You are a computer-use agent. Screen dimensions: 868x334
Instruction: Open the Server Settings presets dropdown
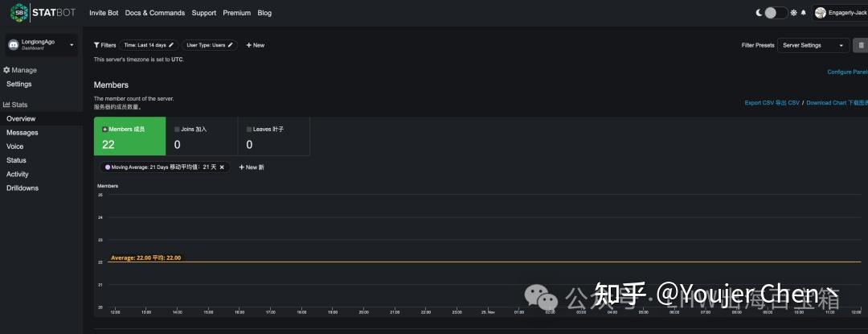tap(814, 45)
